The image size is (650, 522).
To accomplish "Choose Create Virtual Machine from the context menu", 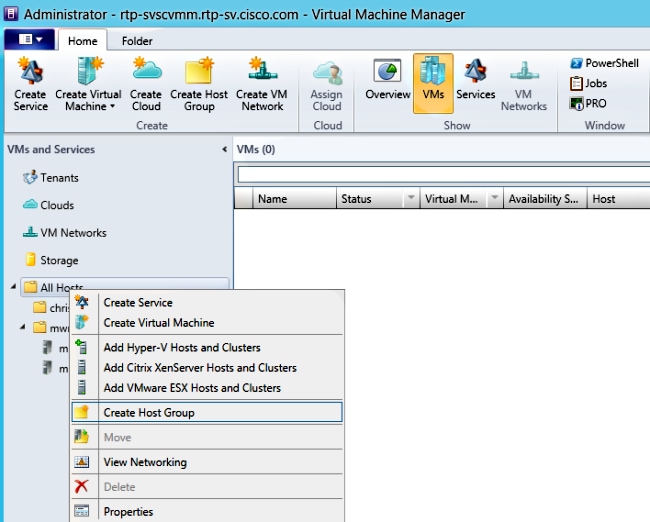I will (x=207, y=323).
